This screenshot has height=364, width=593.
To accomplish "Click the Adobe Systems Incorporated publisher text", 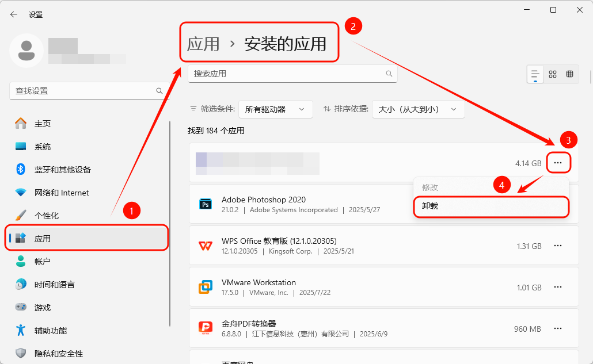I will [x=294, y=209].
